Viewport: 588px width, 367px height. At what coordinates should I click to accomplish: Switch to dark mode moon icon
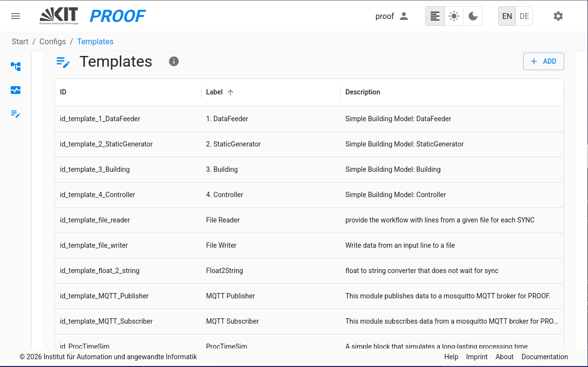coord(473,16)
